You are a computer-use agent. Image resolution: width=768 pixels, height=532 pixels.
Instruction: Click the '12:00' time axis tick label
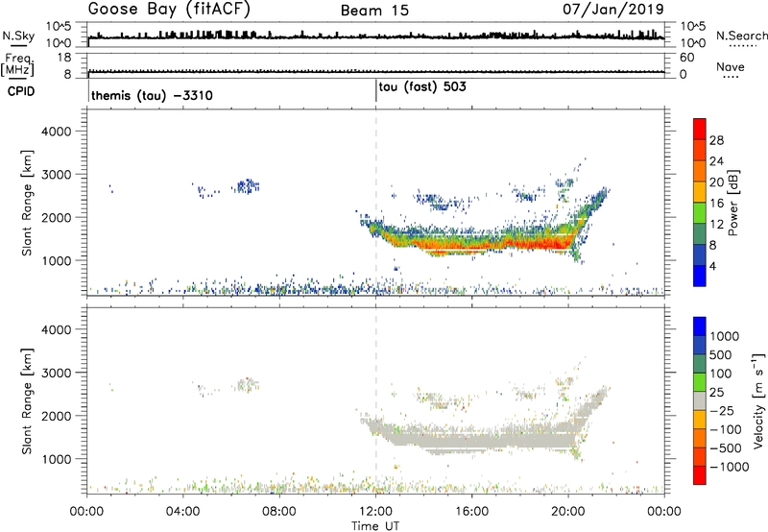point(375,511)
